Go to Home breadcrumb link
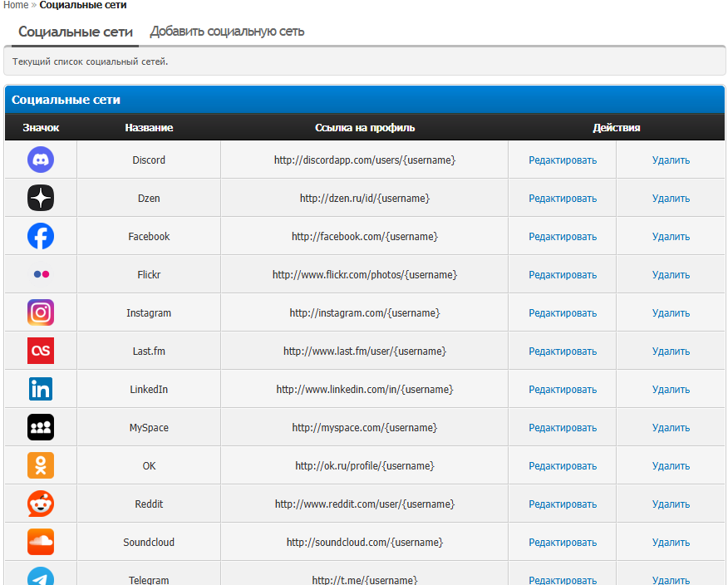The image size is (728, 585). tap(16, 5)
